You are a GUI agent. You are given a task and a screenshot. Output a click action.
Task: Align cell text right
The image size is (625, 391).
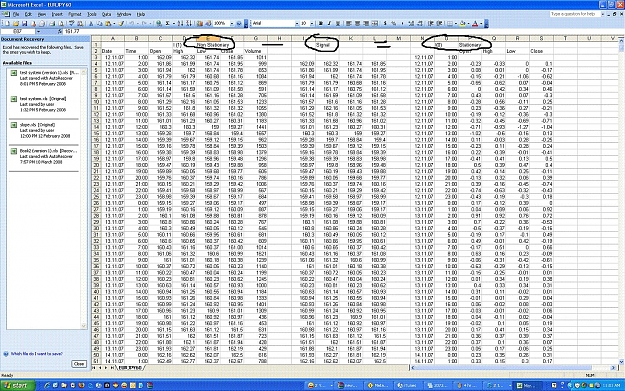coord(366,24)
